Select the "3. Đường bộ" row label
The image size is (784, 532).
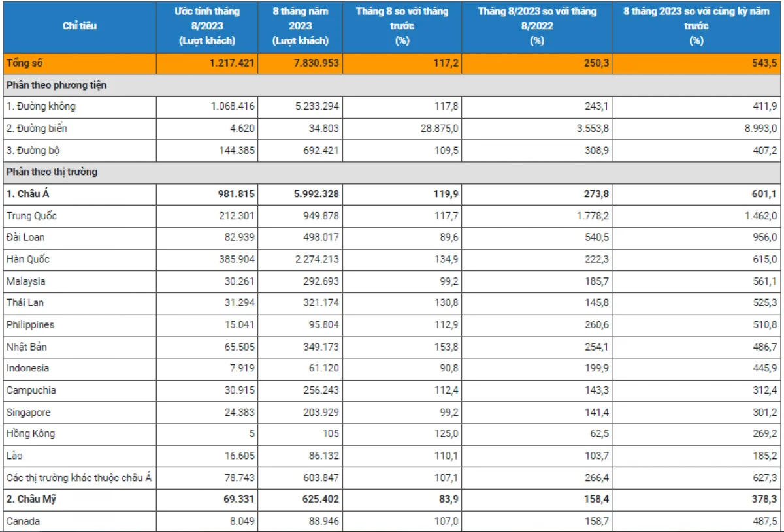(x=33, y=150)
